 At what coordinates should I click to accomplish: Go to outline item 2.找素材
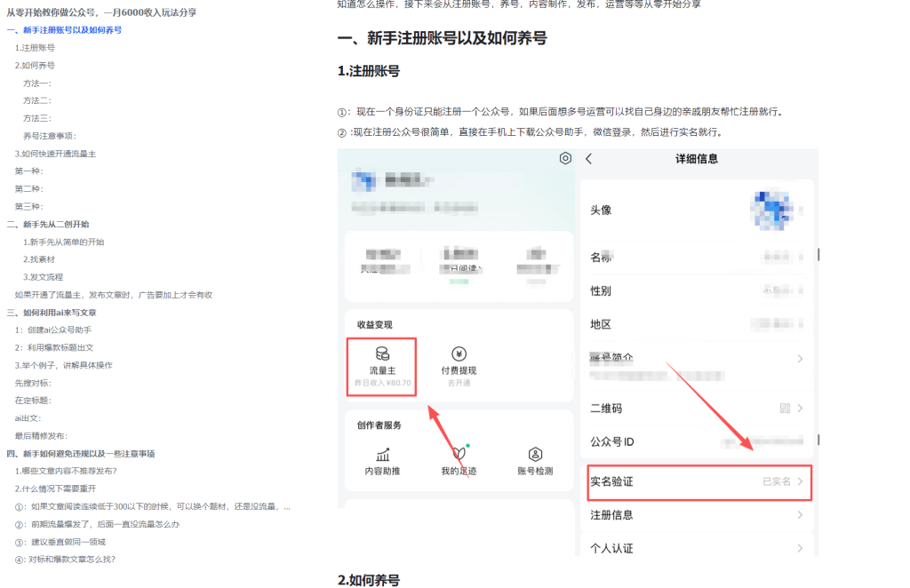[39, 259]
